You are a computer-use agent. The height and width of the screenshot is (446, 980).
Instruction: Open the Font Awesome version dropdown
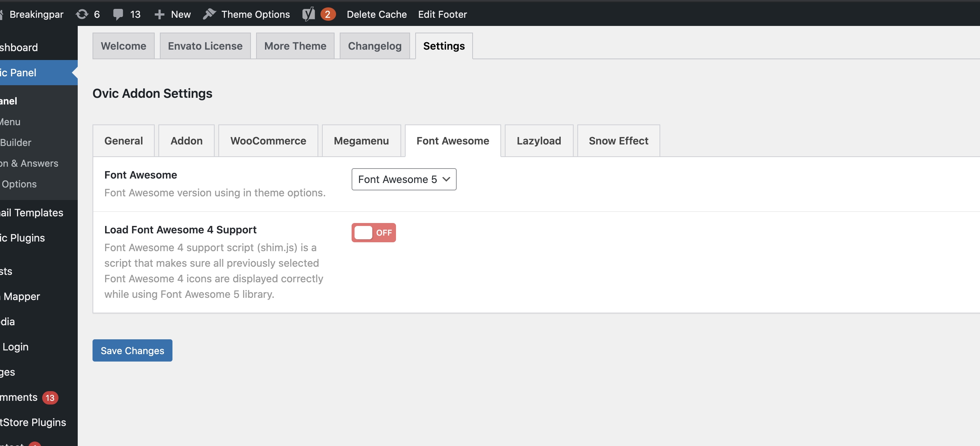click(x=404, y=179)
